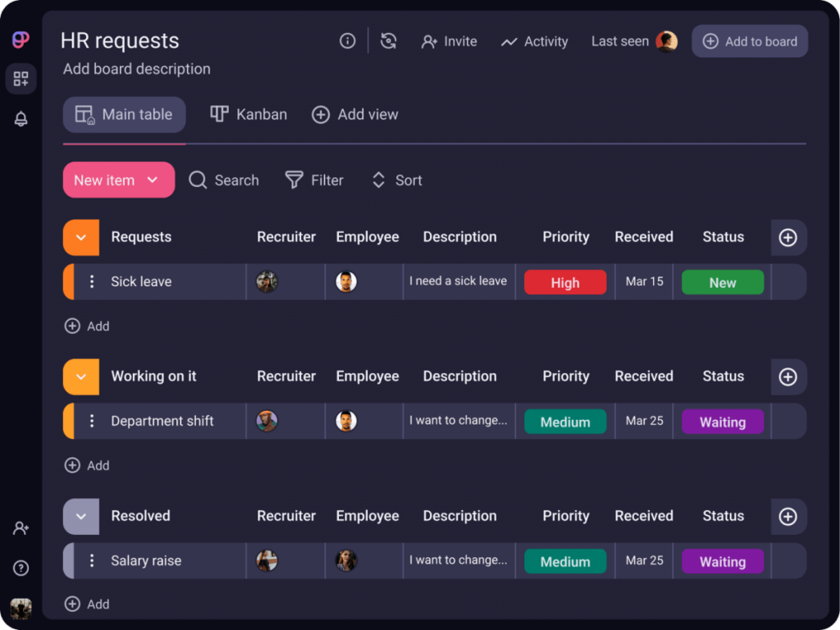Select the Main table tab
This screenshot has height=630, width=840.
(x=124, y=114)
